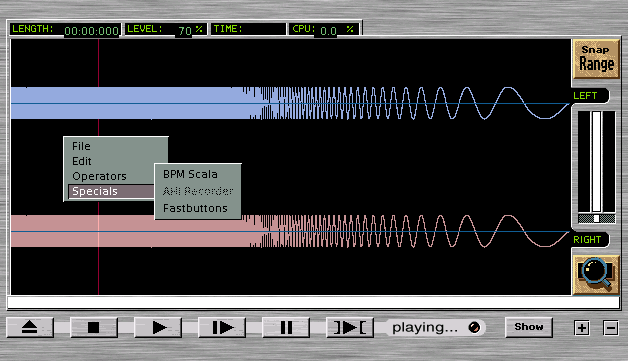Click the play selection range button
Screen dimensions: 628x361
(350, 327)
